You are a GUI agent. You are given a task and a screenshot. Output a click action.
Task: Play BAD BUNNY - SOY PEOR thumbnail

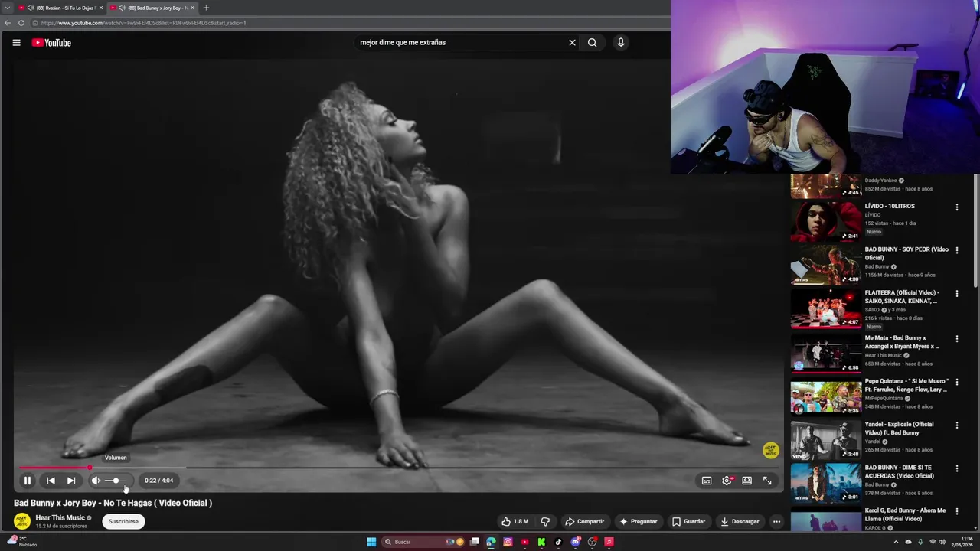pos(826,265)
